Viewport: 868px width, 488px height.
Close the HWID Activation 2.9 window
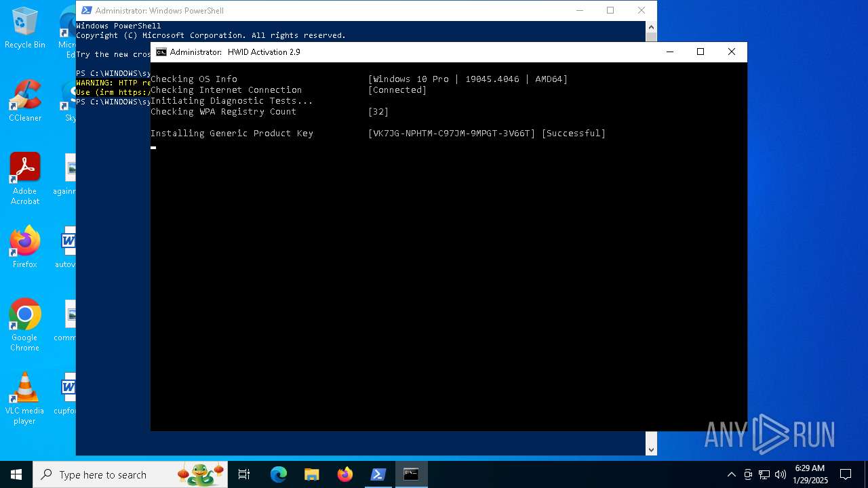[732, 52]
